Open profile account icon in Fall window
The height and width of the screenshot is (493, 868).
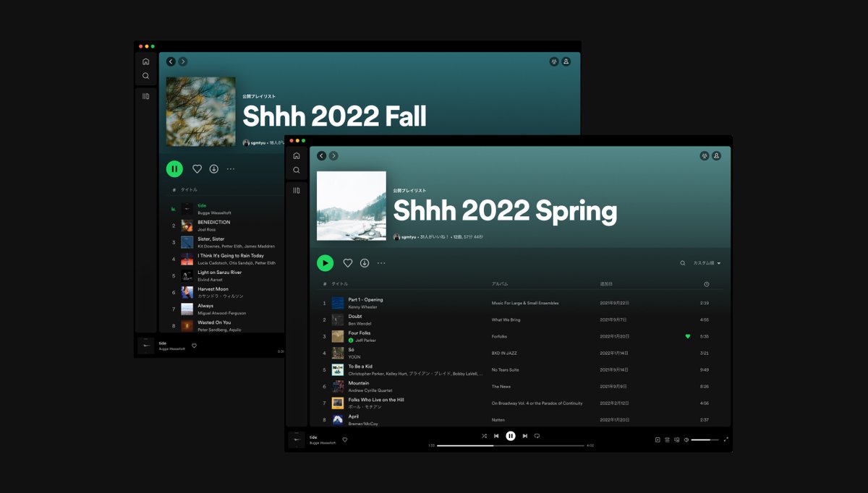tap(566, 61)
